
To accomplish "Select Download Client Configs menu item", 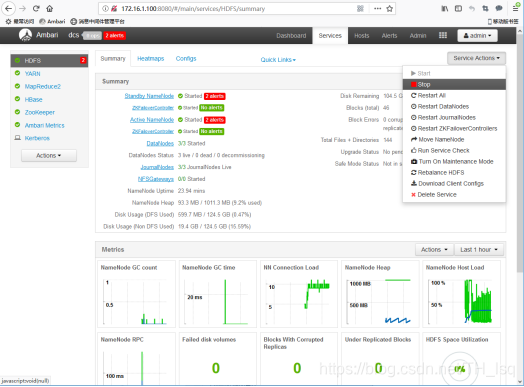I will tap(454, 184).
